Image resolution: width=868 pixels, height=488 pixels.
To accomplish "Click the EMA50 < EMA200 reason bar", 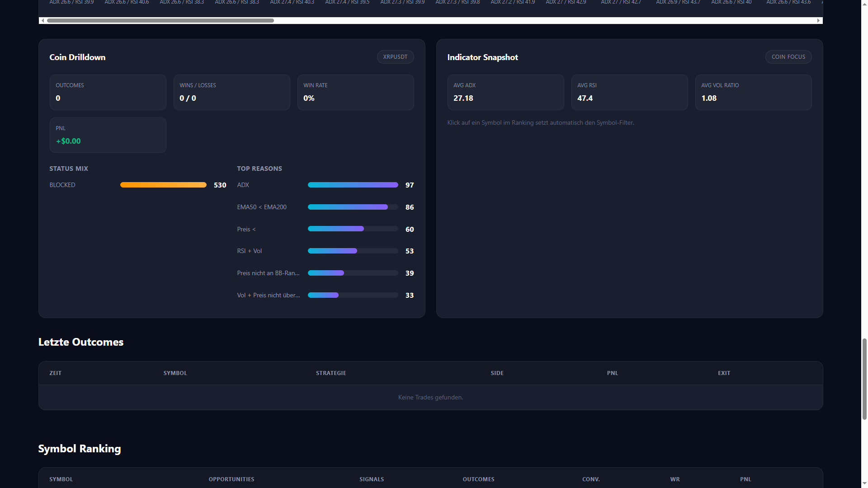I will click(348, 207).
